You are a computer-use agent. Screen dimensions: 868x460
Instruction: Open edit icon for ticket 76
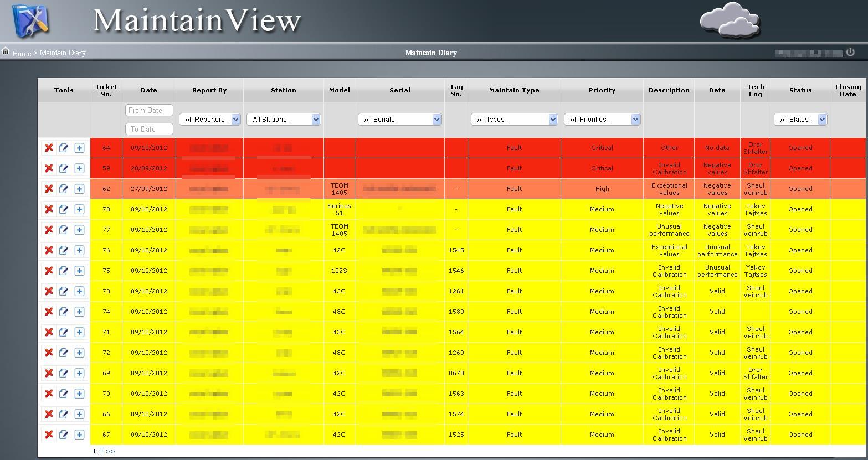64,250
